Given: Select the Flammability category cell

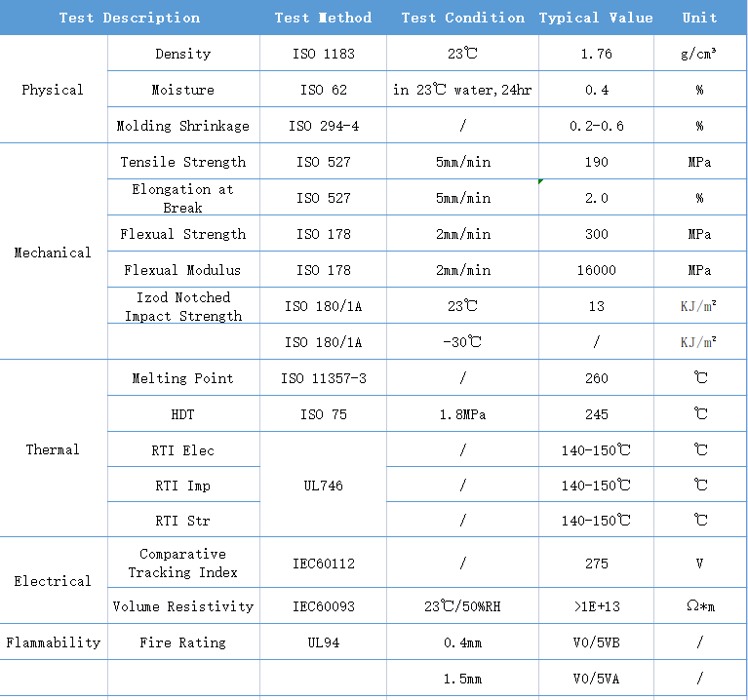Looking at the screenshot, I should click(54, 642).
